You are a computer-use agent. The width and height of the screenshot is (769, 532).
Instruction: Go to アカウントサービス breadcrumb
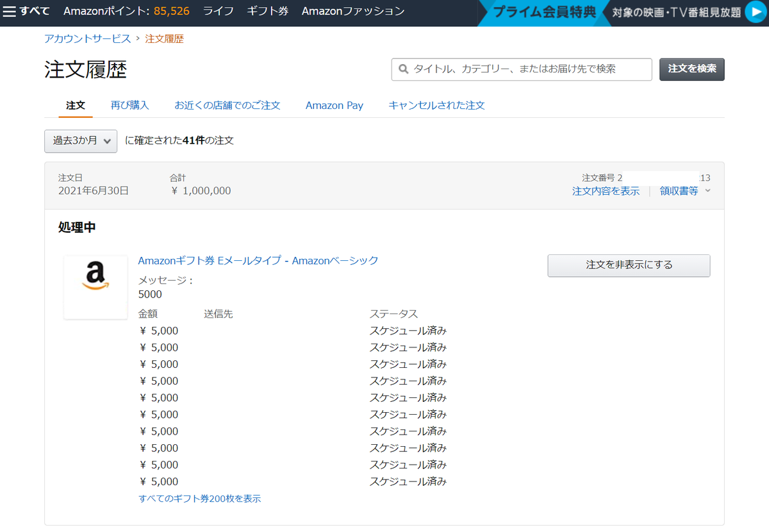(x=87, y=38)
